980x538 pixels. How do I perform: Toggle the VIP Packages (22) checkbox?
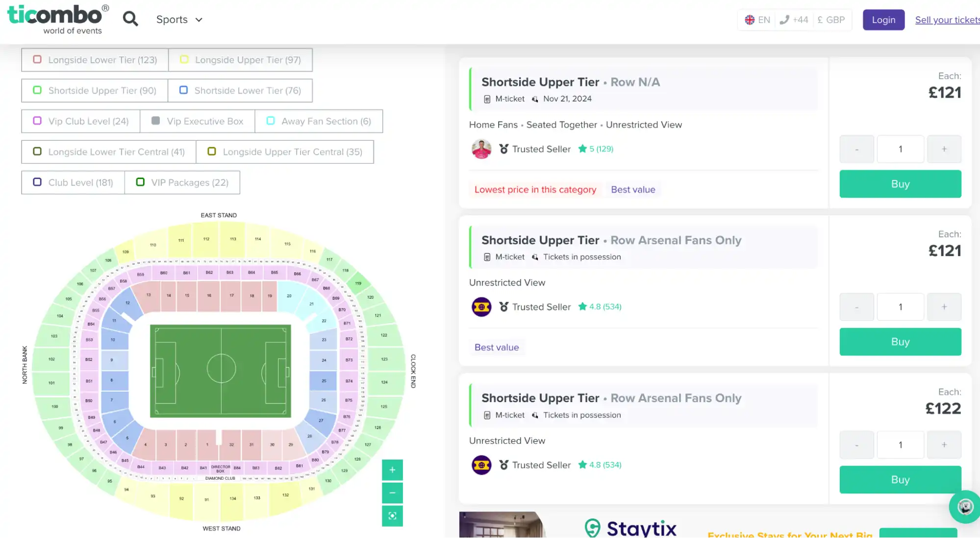[x=140, y=182]
